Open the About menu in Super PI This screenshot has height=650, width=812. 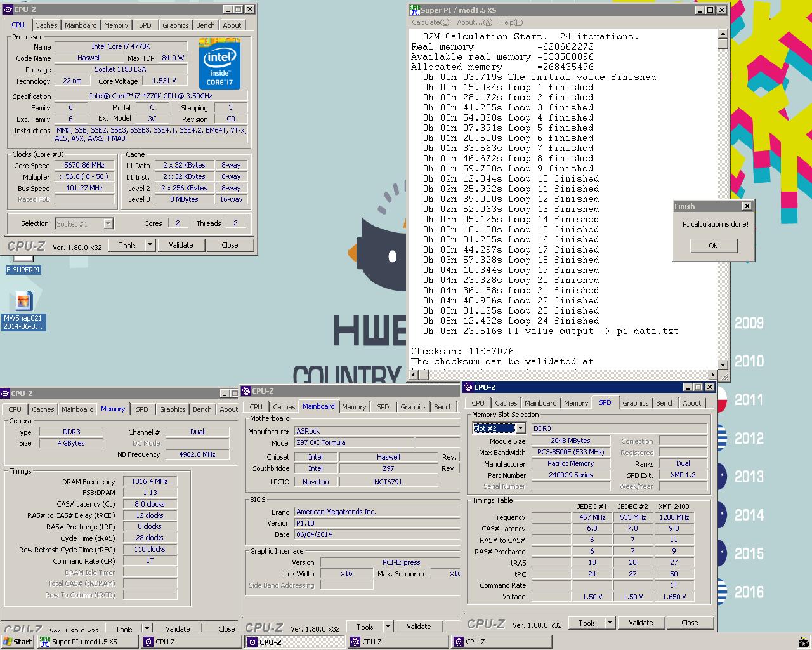coord(474,22)
